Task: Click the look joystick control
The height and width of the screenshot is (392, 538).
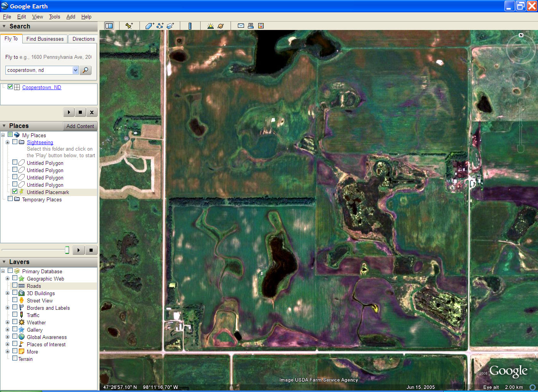Action: point(521,48)
